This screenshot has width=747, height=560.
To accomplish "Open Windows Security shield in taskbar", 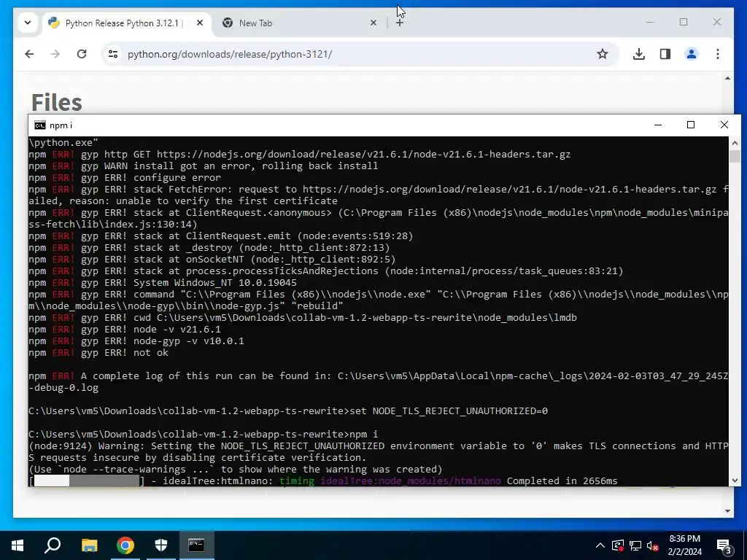I will (x=161, y=545).
